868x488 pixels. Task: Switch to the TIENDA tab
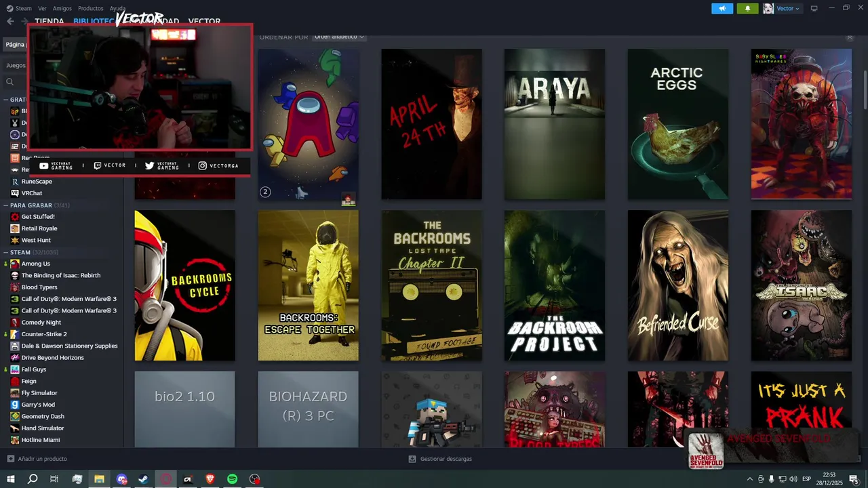[50, 21]
